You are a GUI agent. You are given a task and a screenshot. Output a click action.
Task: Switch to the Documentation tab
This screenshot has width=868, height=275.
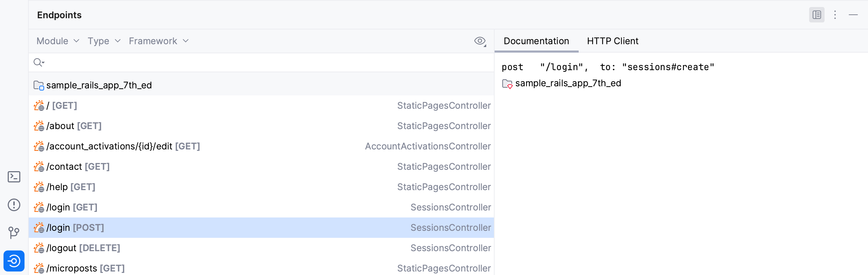click(536, 41)
